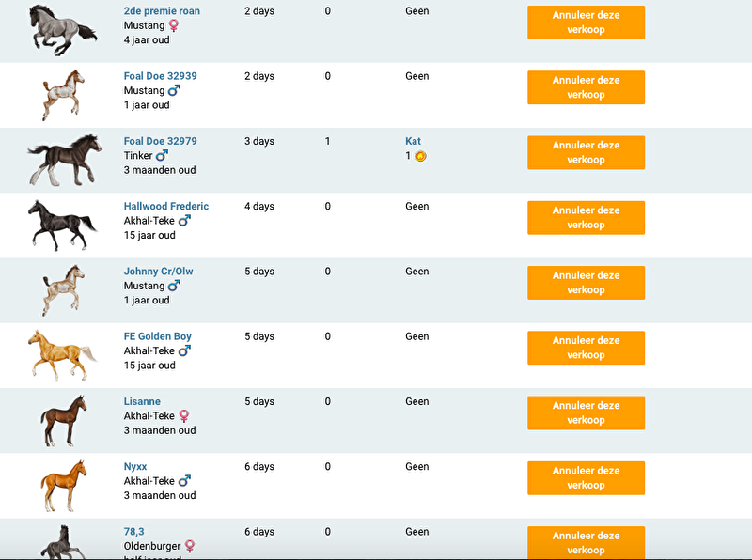Cancel the sale of Johnny Cr/Olw
Screen dimensions: 752x560
pyautogui.click(x=586, y=283)
